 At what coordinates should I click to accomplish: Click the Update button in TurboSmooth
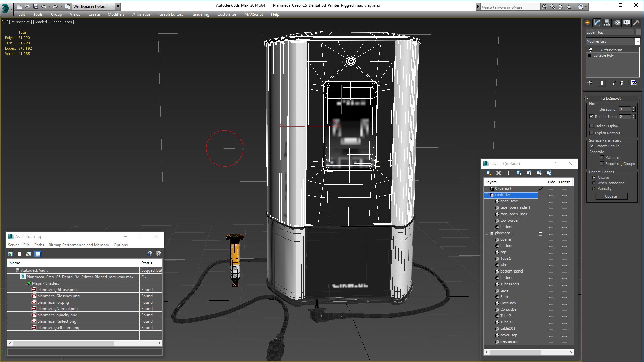[x=611, y=196]
